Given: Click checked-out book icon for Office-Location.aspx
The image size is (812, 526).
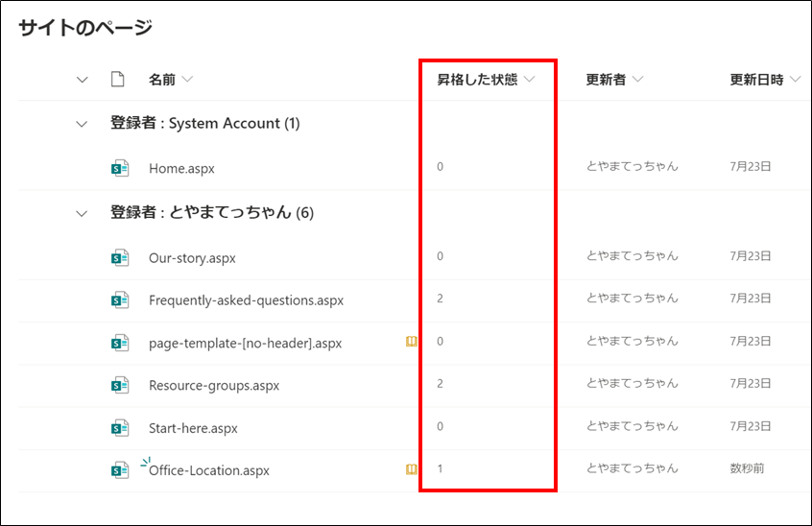Looking at the screenshot, I should click(x=411, y=469).
